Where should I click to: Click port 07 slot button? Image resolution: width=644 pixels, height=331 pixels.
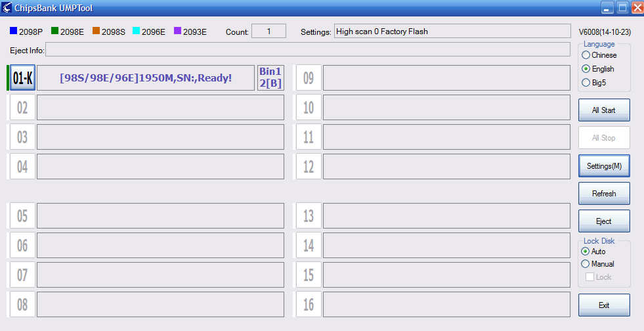pos(22,275)
